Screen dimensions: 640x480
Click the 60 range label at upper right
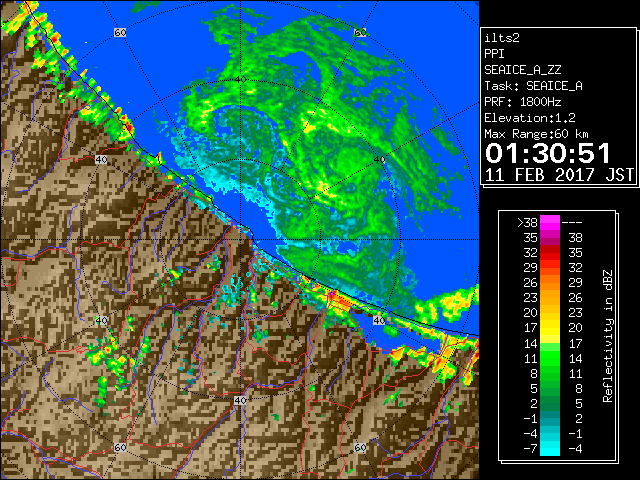[x=360, y=32]
